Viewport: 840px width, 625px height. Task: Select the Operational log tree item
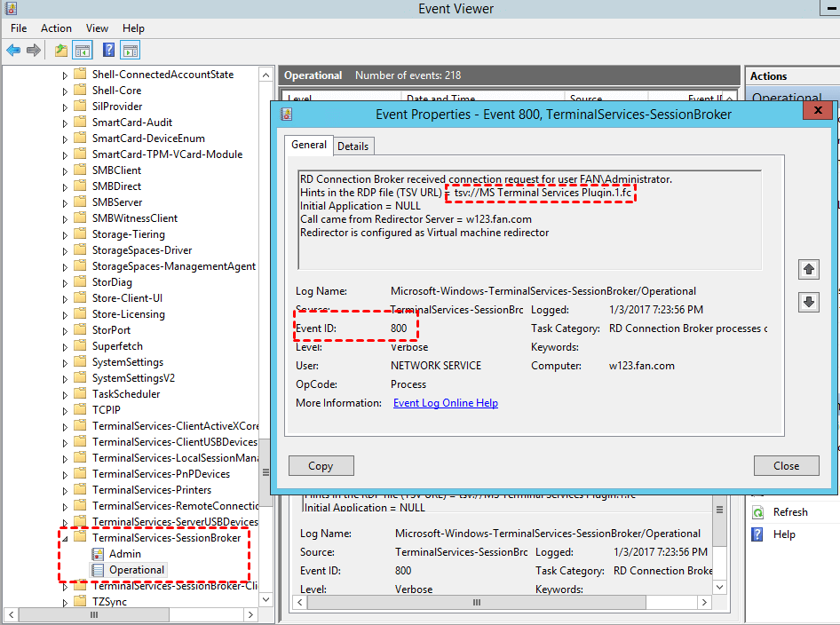pos(136,570)
